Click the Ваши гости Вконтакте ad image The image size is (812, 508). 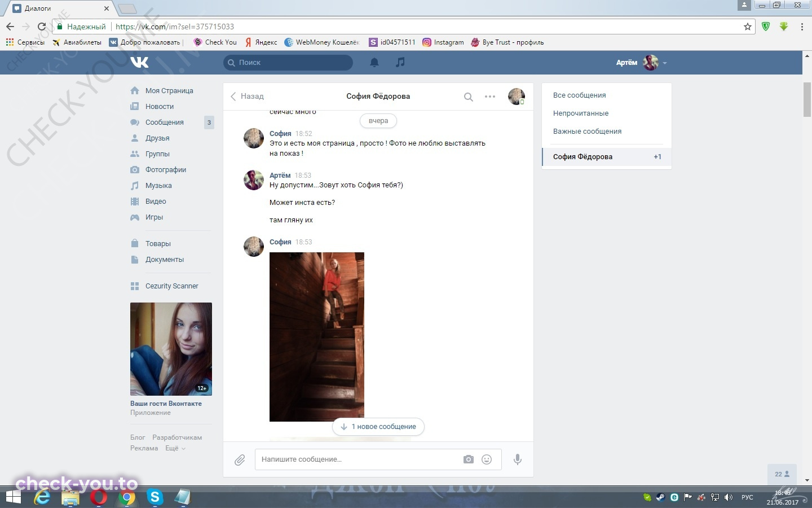tap(171, 349)
